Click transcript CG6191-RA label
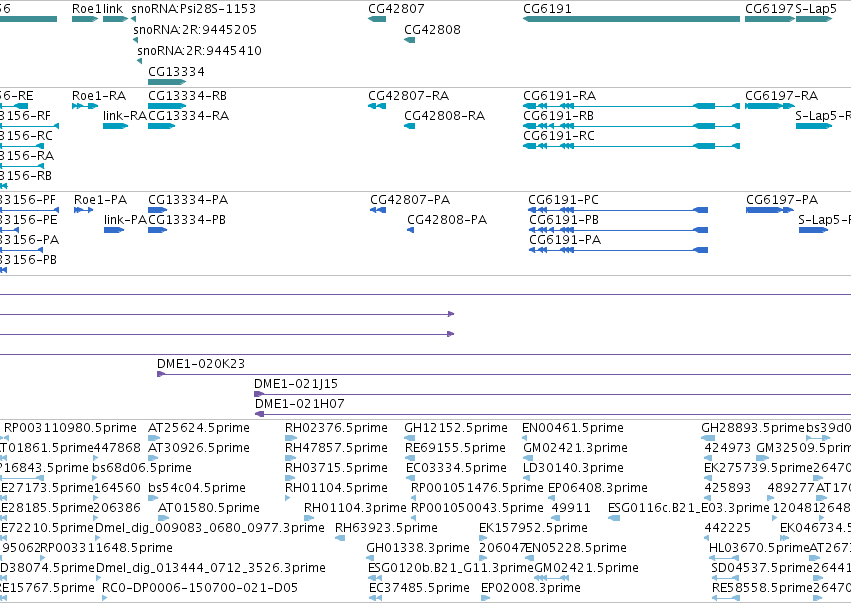851x603 pixels. [x=560, y=96]
